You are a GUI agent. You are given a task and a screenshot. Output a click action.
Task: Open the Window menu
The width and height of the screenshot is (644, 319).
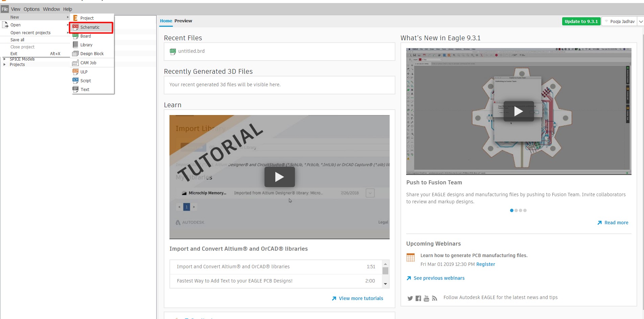pyautogui.click(x=51, y=9)
